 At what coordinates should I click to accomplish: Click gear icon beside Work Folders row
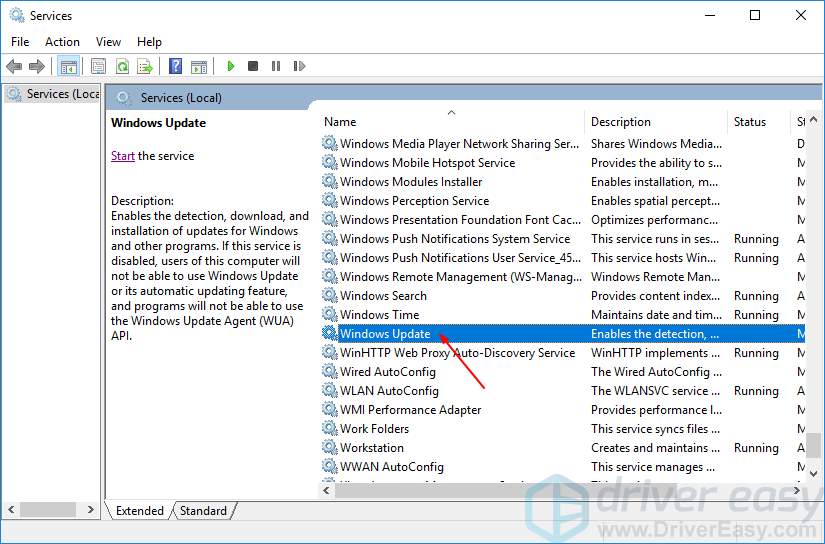tap(329, 428)
